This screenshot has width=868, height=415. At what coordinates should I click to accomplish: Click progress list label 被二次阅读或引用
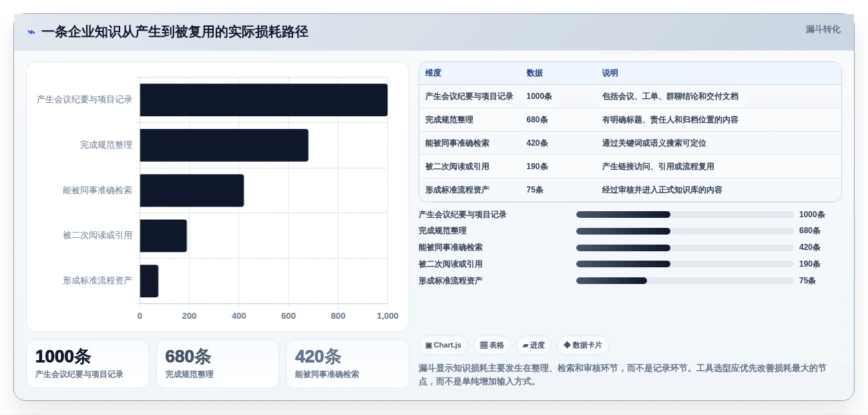click(451, 264)
